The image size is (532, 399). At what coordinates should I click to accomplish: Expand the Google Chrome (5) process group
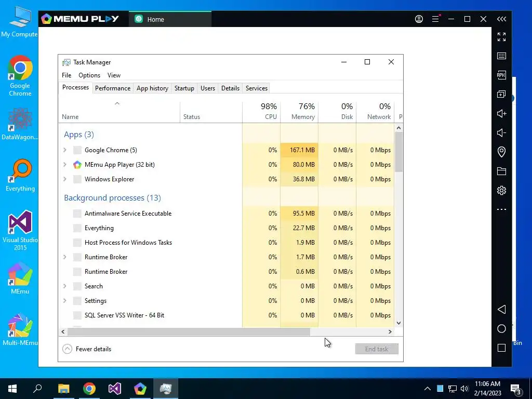(x=65, y=150)
